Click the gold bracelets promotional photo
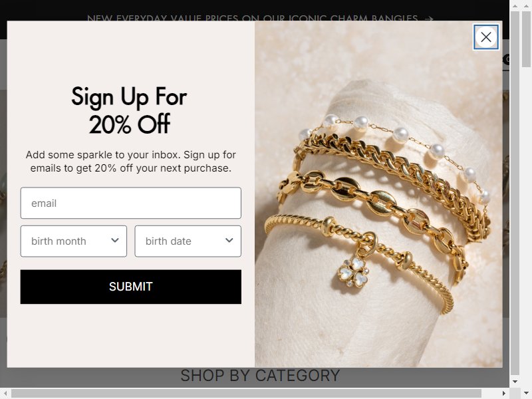The image size is (532, 399). click(378, 194)
